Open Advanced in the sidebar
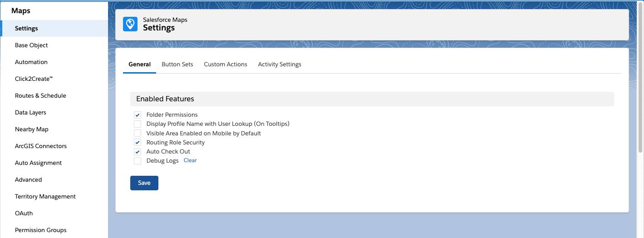 click(54, 179)
